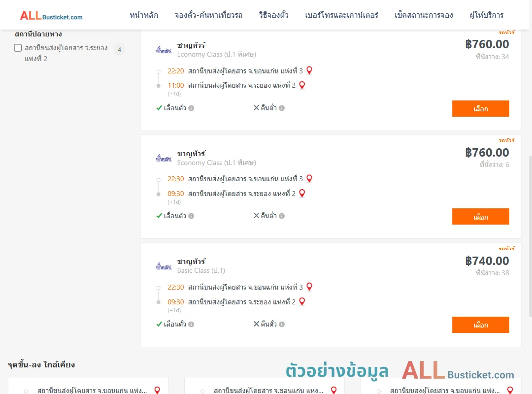Click the 11:00 arrival time
532x394 pixels.
click(x=176, y=85)
